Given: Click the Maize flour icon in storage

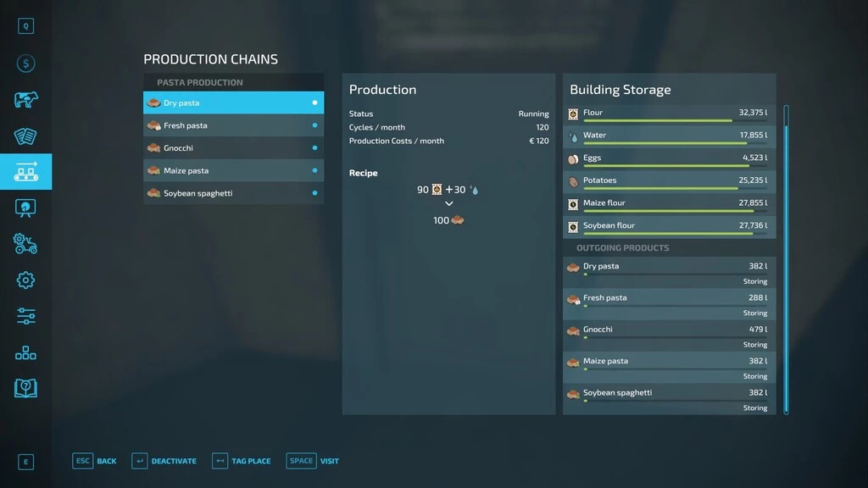Looking at the screenshot, I should click(x=573, y=205).
